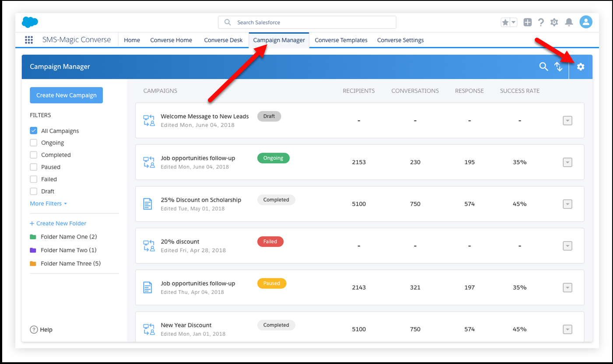This screenshot has height=364, width=613.
Task: Click the purple Folder Name Two icon
Action: [33, 250]
